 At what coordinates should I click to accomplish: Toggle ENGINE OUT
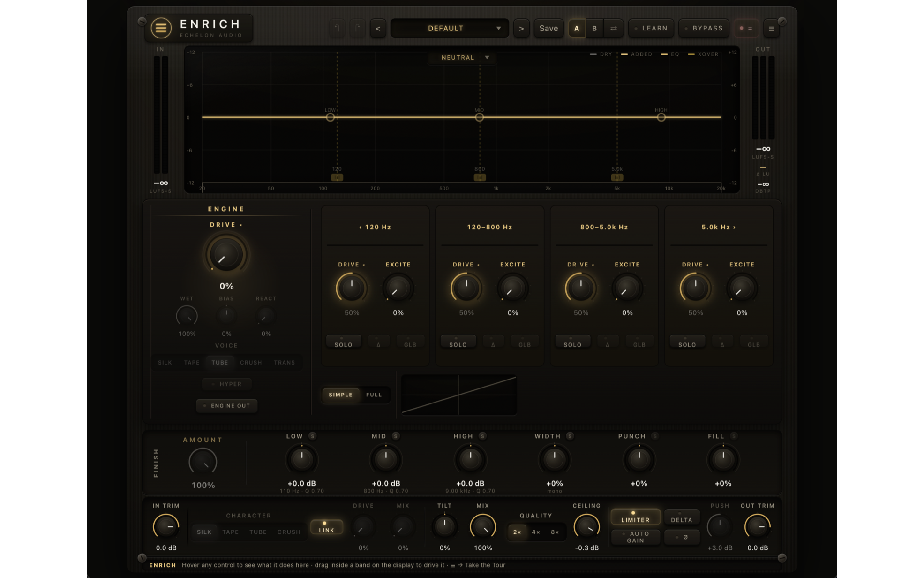coord(227,406)
